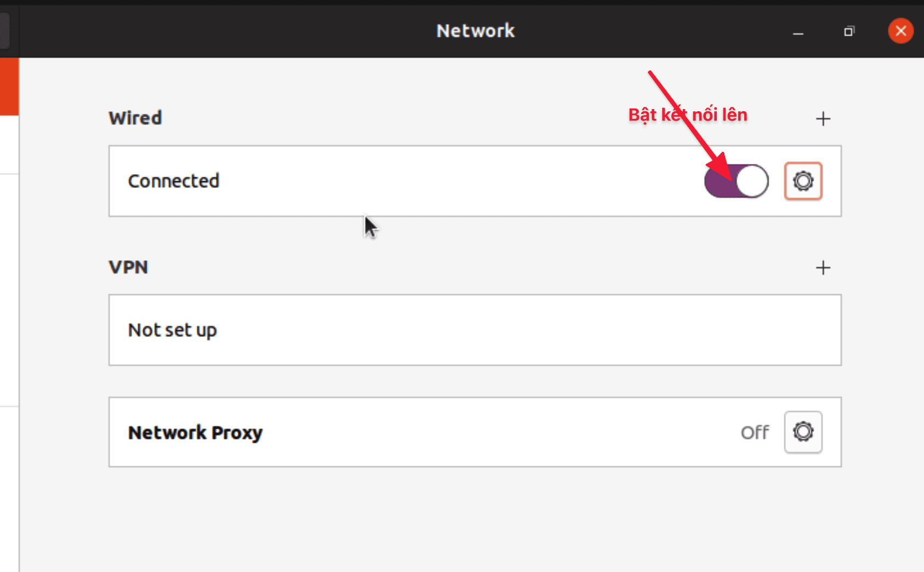The width and height of the screenshot is (924, 572).
Task: Click the red 'Bật kết nối lên' annotation text
Action: point(687,115)
